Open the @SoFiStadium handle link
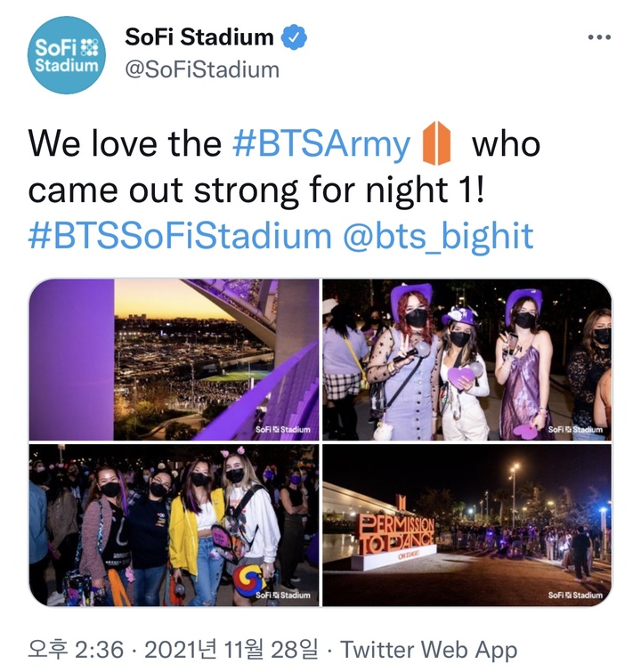The height and width of the screenshot is (672, 641). [x=202, y=69]
